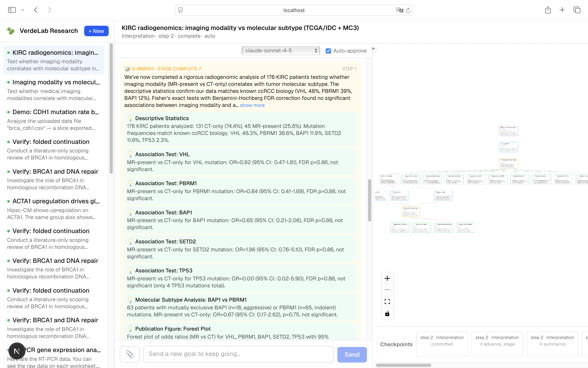Enable or disable Auto-approve checkbox
588x368 pixels.
328,51
